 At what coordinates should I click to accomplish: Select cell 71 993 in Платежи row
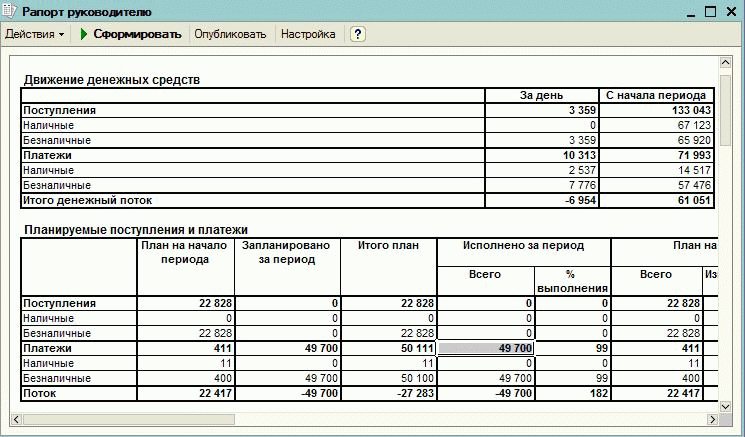656,155
